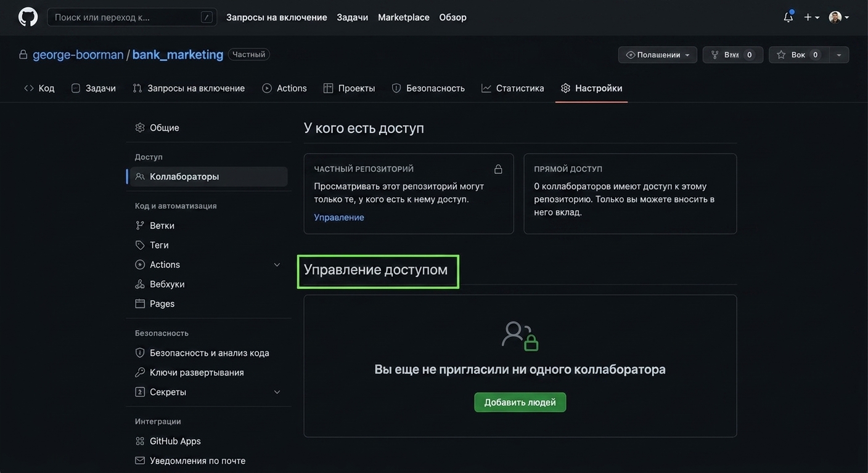Open Безопасность и анализ кода in sidebar
This screenshot has width=868, height=473.
tap(208, 353)
